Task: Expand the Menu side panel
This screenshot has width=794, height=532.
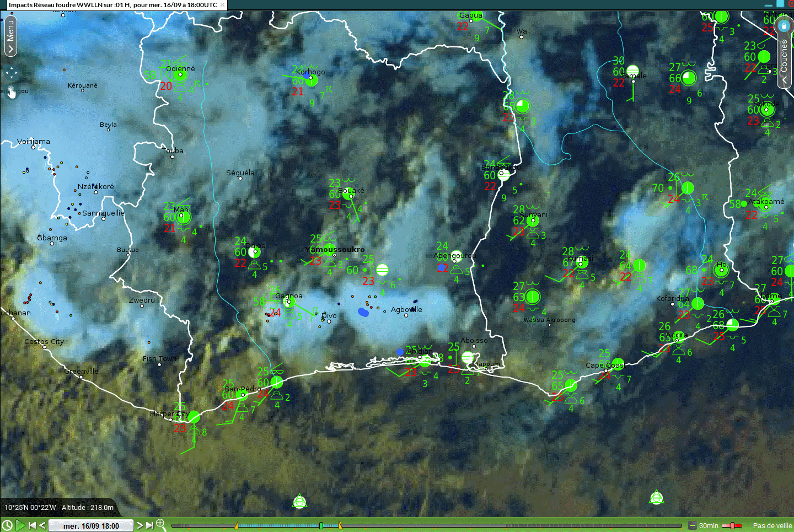Action: 10,36
